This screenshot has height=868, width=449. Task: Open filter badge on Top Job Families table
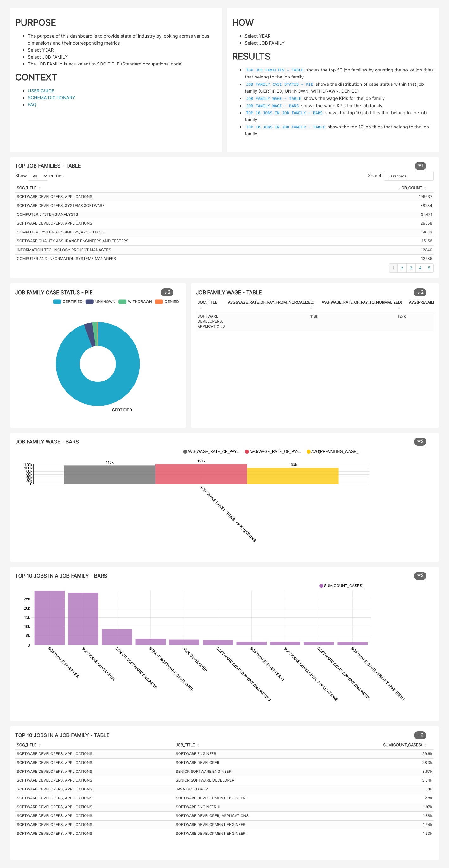point(420,166)
